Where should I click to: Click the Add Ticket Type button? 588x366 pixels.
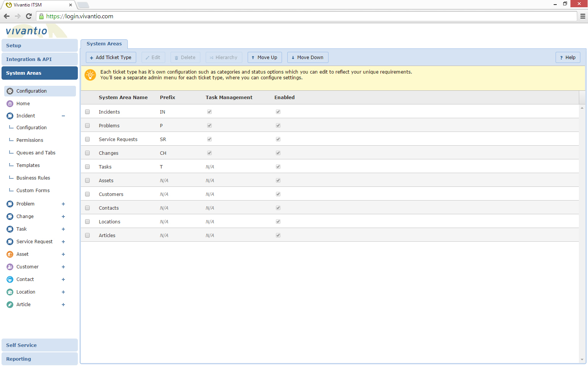(x=111, y=57)
